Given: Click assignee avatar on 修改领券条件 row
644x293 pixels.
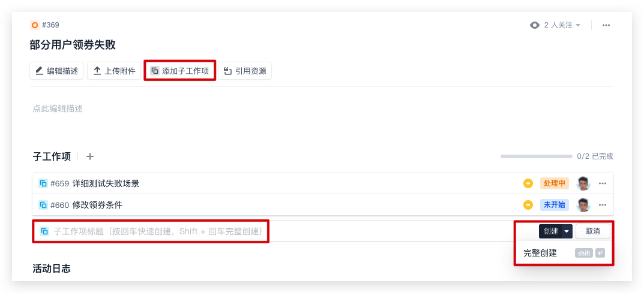Looking at the screenshot, I should [x=583, y=205].
